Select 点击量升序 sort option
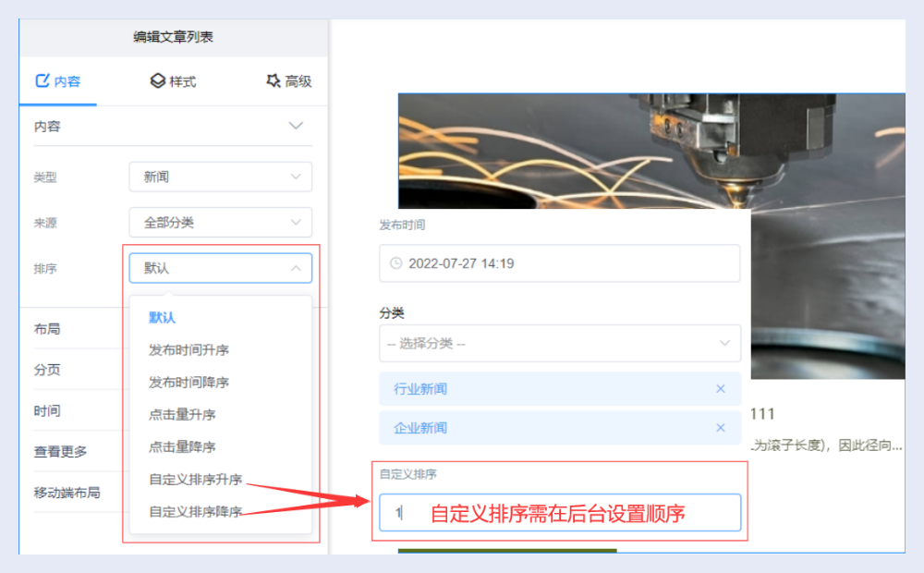Screen dimensions: 924x573 pyautogui.click(x=182, y=414)
